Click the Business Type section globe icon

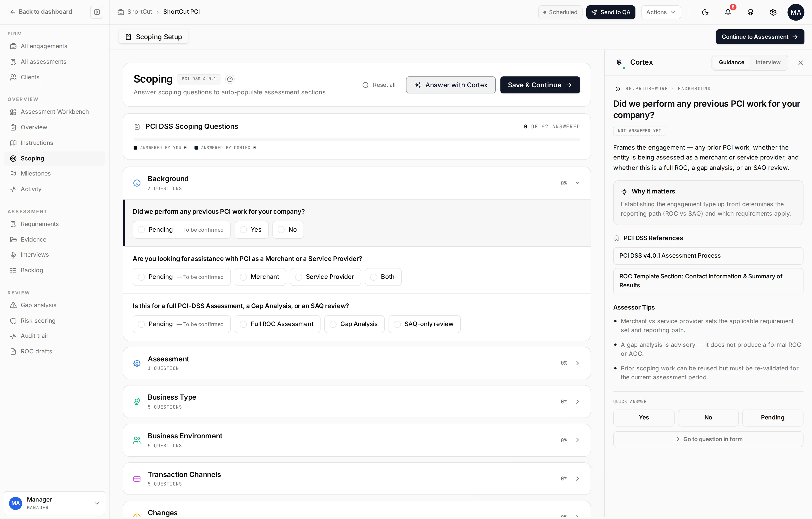coord(137,402)
